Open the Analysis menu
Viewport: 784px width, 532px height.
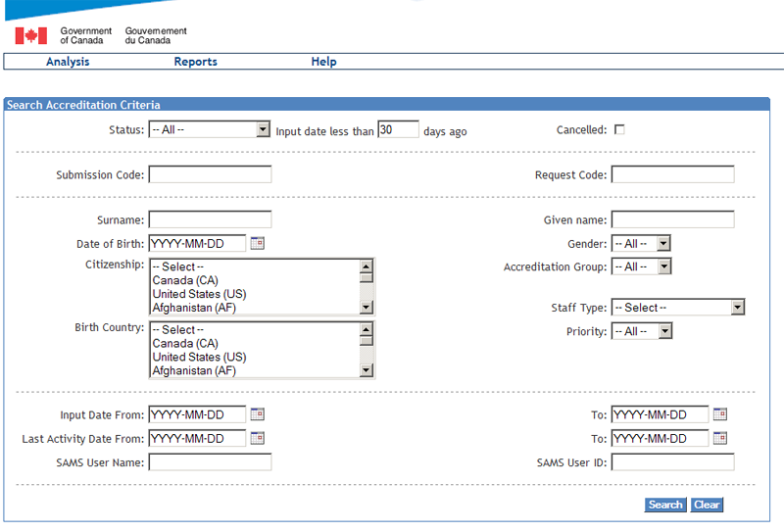pos(68,62)
